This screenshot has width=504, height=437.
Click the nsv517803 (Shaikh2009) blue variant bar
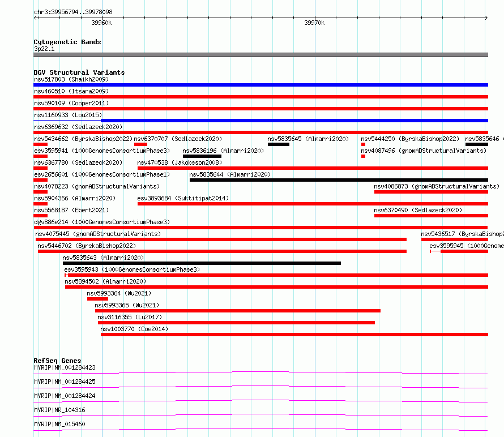tap(260, 85)
